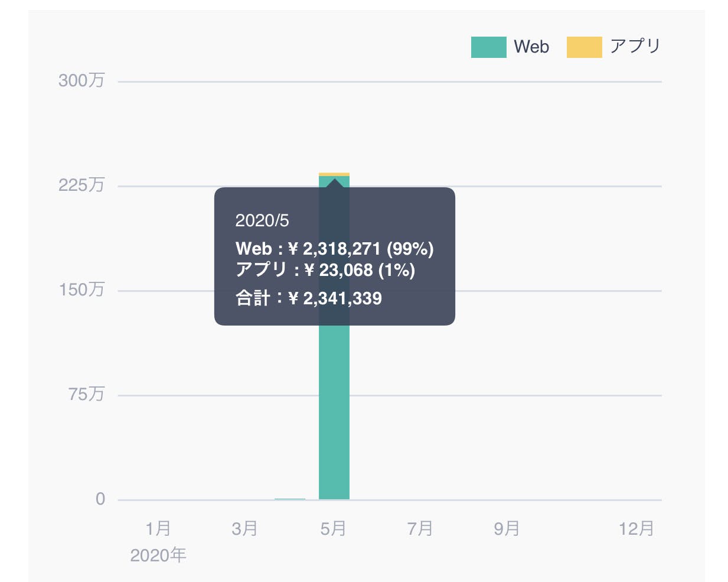Image resolution: width=728 pixels, height=582 pixels.
Task: Click the 225万 y-axis label
Action: (x=81, y=185)
